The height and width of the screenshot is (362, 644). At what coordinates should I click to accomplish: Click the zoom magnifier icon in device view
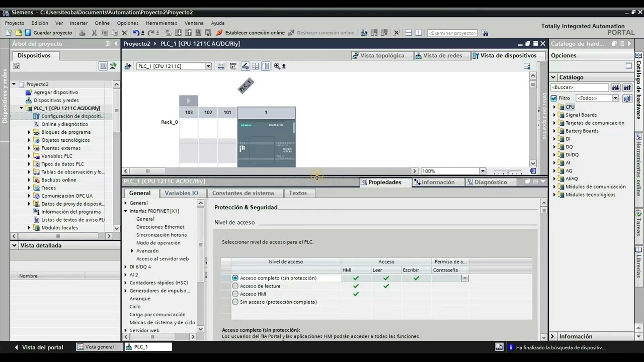(277, 66)
